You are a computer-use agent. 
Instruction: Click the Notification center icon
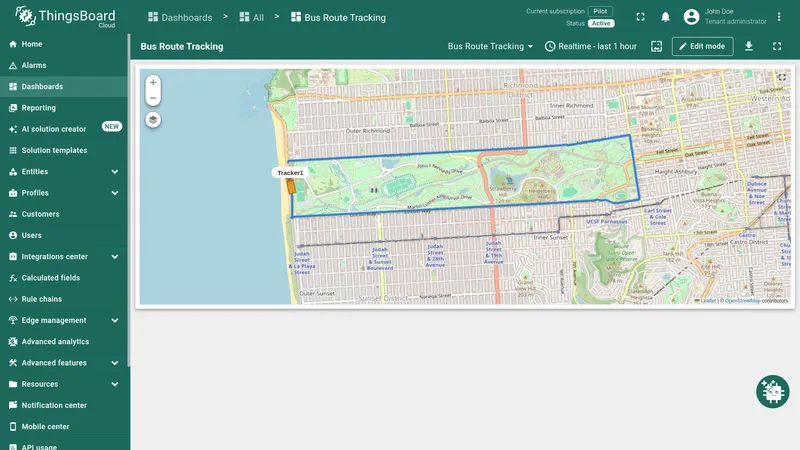click(x=13, y=406)
